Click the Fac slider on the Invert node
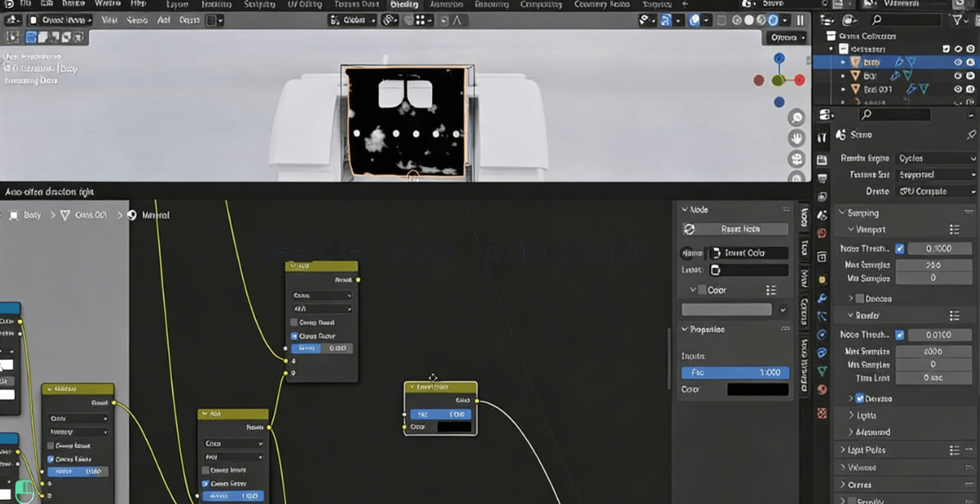 (x=441, y=414)
